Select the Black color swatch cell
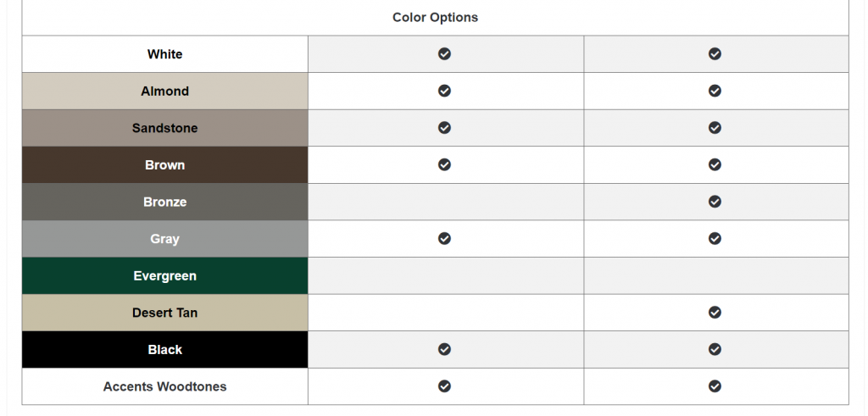Viewport: 868px width, 416px height. (165, 350)
